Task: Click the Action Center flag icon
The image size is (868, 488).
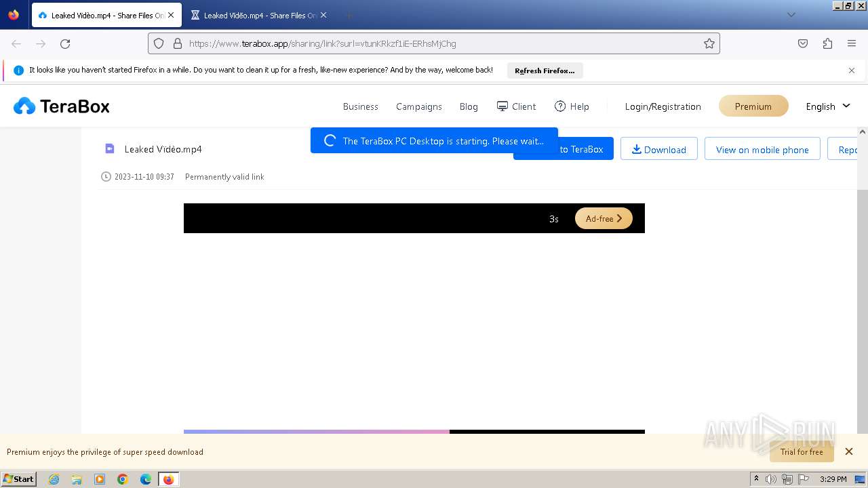Action: [x=804, y=479]
